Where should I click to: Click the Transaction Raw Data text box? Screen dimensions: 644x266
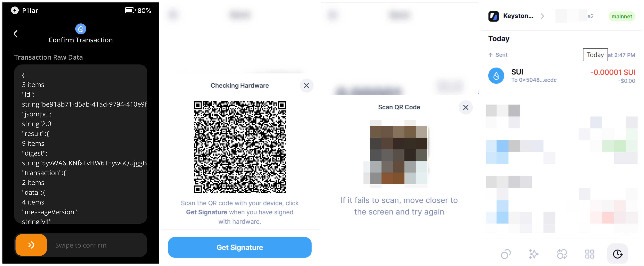(x=81, y=144)
